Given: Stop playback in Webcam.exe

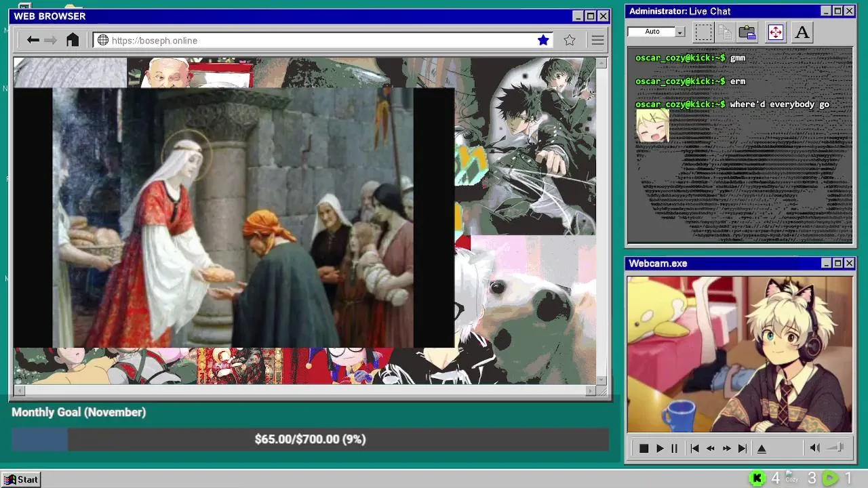Looking at the screenshot, I should pos(644,448).
